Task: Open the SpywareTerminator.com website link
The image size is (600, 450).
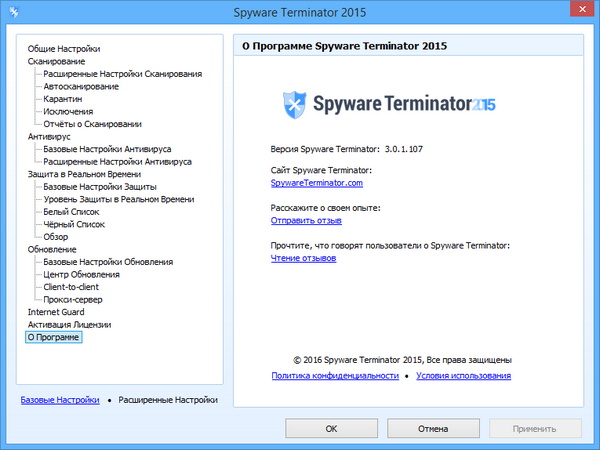Action: click(x=316, y=183)
